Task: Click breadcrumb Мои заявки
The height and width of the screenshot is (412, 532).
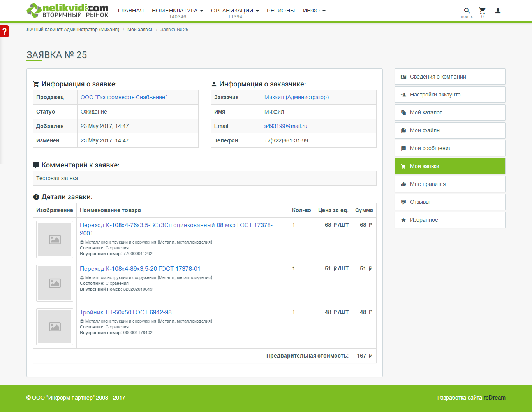Action: point(140,30)
